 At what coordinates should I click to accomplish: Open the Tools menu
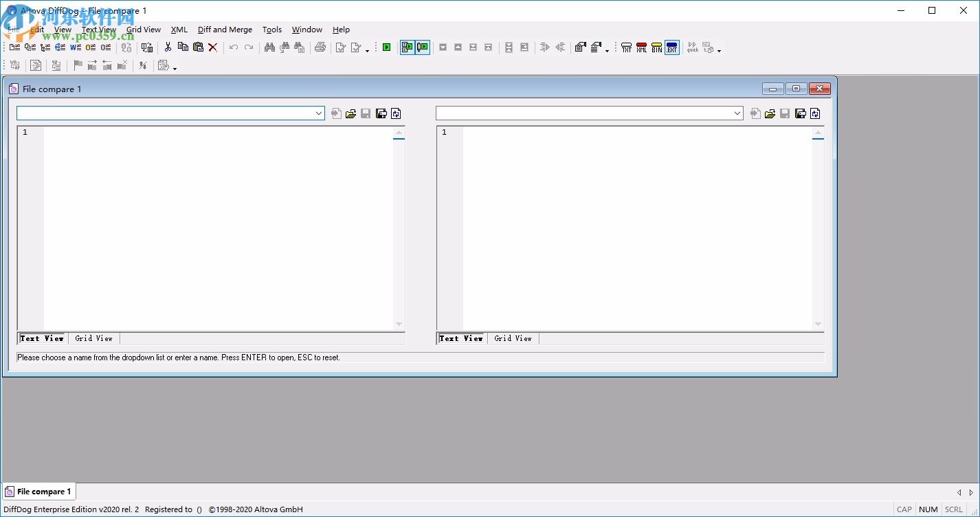click(x=272, y=30)
